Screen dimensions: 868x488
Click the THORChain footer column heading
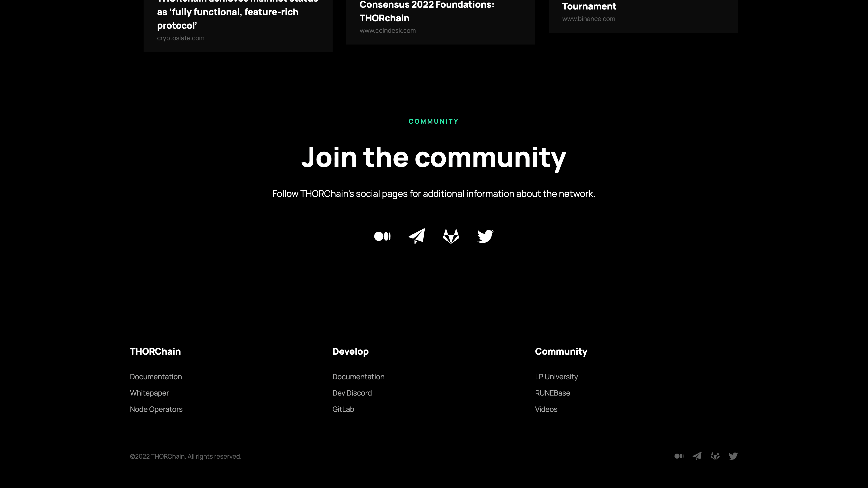pyautogui.click(x=155, y=351)
